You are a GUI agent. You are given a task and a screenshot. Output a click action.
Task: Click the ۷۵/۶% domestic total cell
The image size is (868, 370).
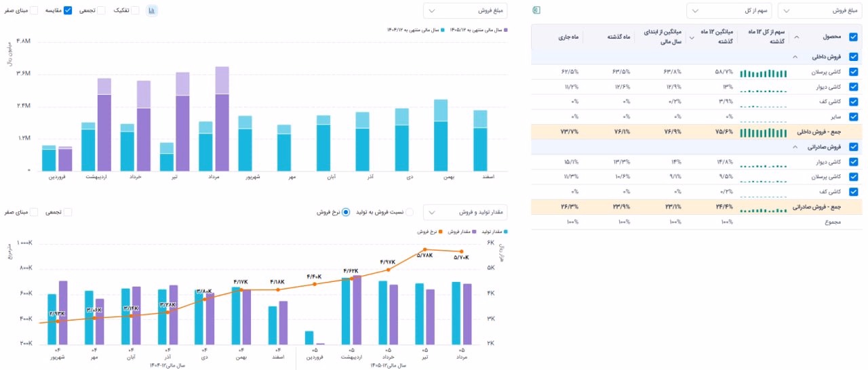[725, 131]
